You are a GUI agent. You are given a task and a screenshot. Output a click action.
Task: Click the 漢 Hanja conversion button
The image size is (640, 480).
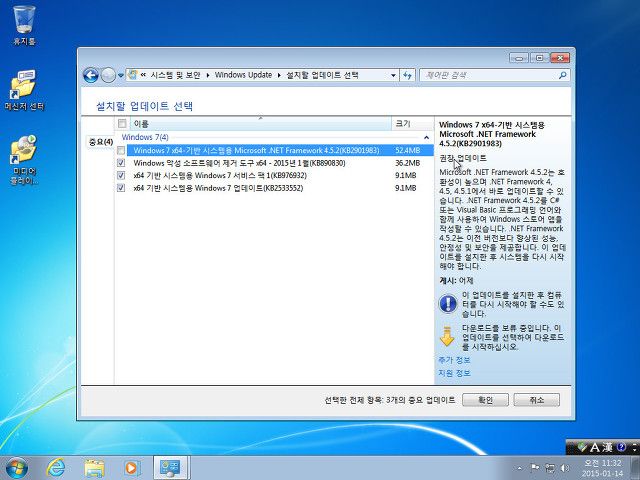click(608, 448)
